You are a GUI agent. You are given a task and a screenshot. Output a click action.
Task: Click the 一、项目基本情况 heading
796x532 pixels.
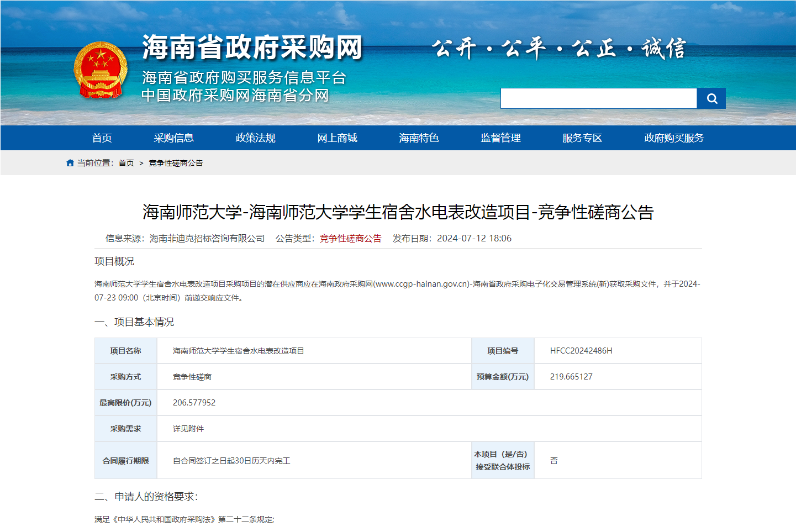(134, 322)
